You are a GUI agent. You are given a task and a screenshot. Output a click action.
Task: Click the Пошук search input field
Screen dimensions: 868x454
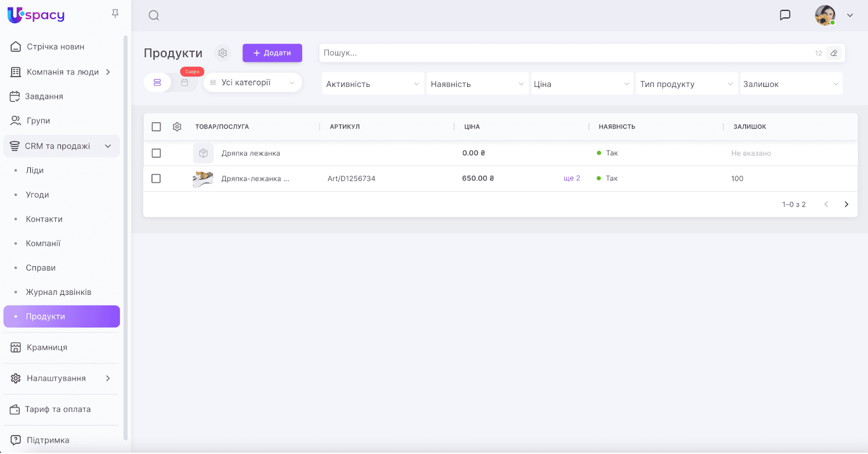click(564, 53)
